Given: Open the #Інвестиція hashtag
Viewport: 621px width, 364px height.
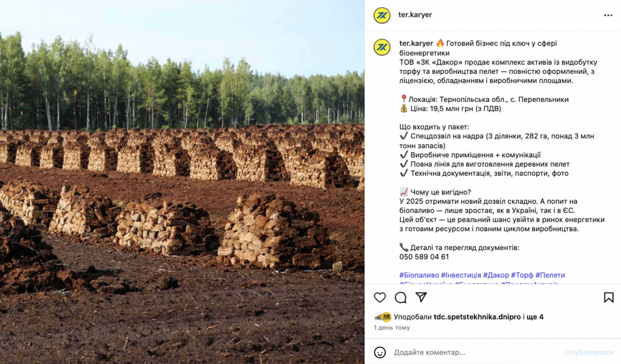Looking at the screenshot, I should 461,275.
